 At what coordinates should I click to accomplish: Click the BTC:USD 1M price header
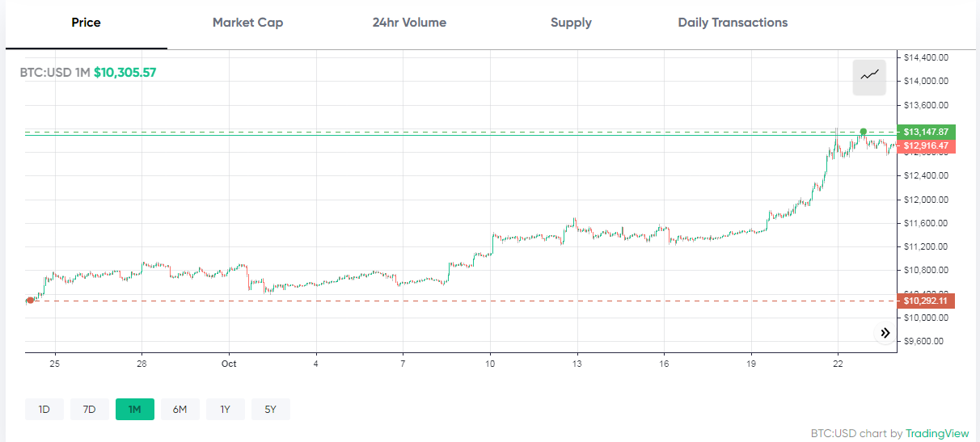[x=88, y=73]
